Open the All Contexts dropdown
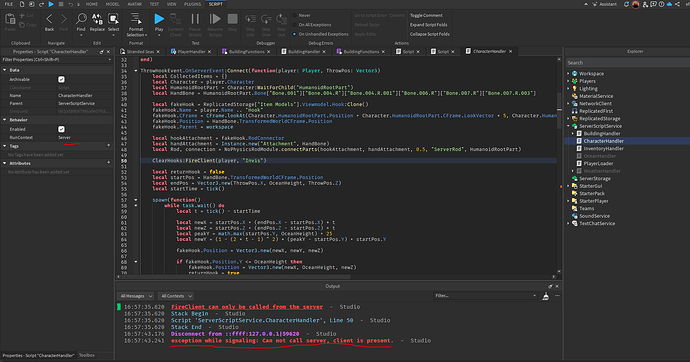The width and height of the screenshot is (690, 362). point(176,296)
